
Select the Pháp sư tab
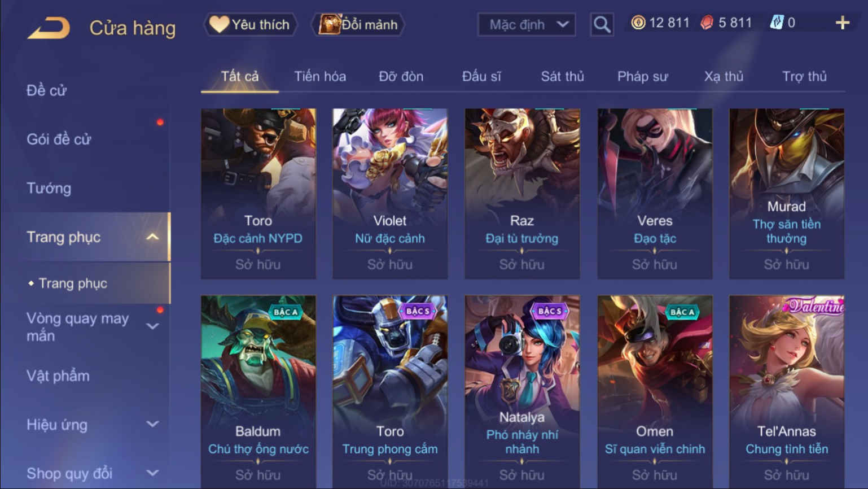pos(642,76)
